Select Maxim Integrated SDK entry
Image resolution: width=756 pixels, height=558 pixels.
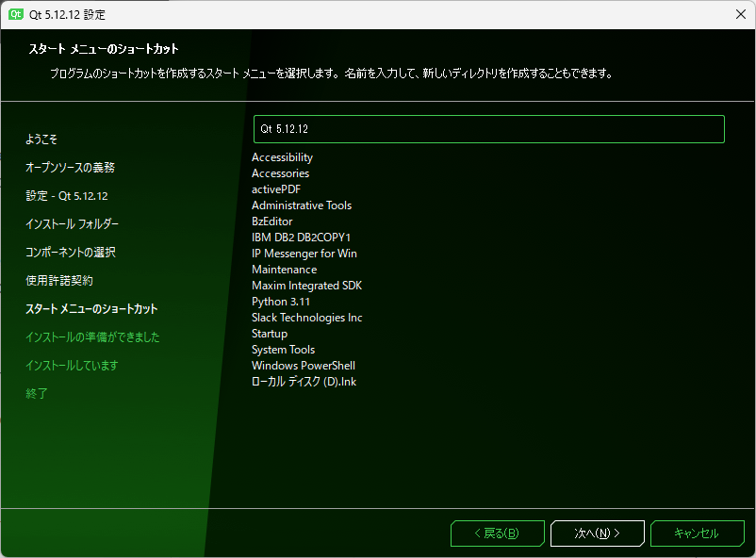coord(306,285)
